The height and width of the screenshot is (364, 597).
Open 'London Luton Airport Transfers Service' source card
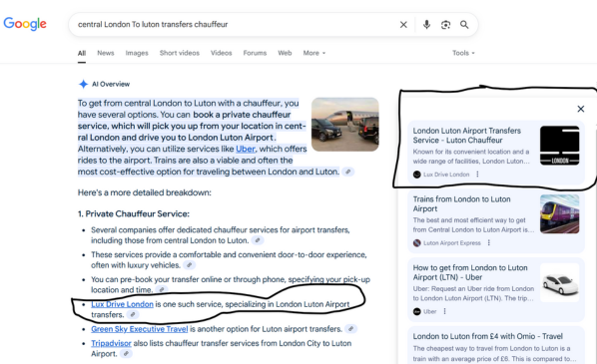tap(496, 153)
